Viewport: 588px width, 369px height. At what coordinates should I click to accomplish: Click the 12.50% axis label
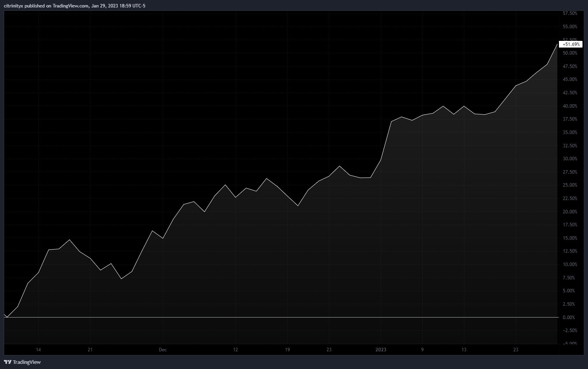570,251
